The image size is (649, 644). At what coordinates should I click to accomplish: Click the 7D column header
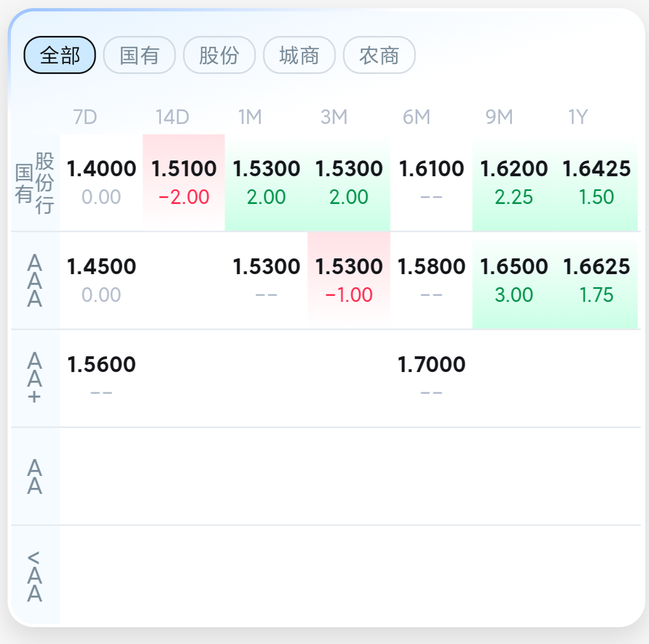(85, 117)
